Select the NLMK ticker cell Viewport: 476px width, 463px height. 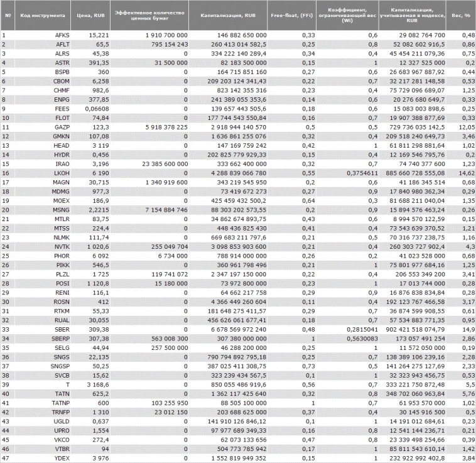click(43, 237)
